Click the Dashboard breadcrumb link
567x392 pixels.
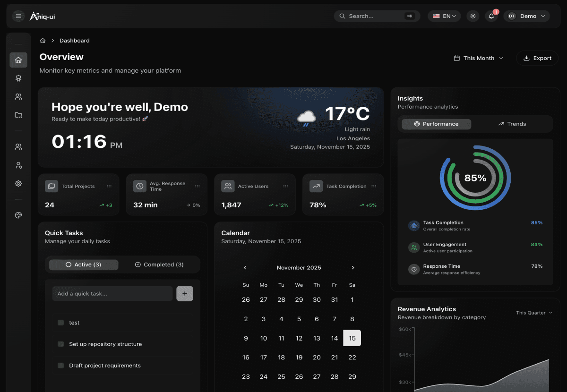coord(74,41)
